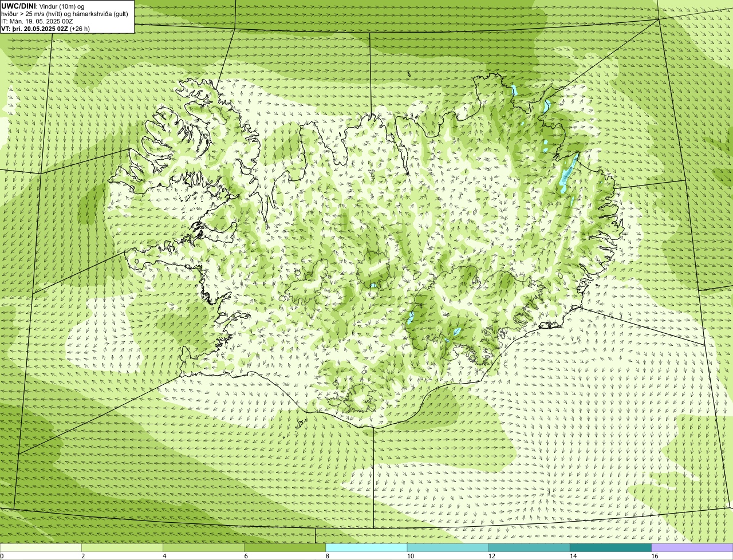Click the 0–2 m/s palest legend swatch
The height and width of the screenshot is (560, 733).
click(41, 547)
